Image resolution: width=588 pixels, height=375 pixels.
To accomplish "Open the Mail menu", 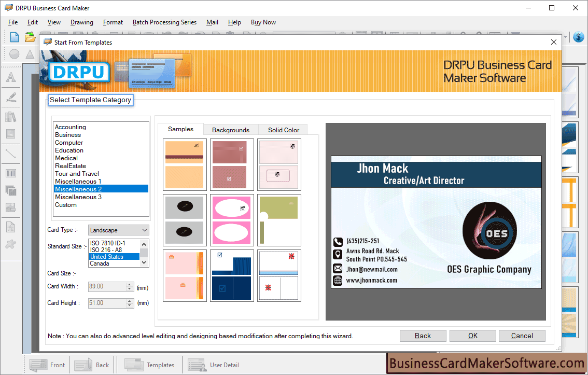I will pyautogui.click(x=212, y=22).
